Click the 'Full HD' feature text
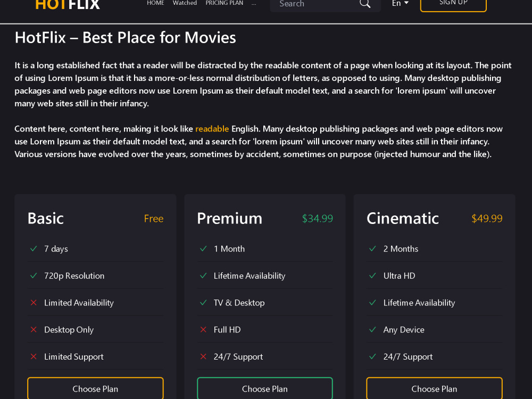 click(227, 330)
